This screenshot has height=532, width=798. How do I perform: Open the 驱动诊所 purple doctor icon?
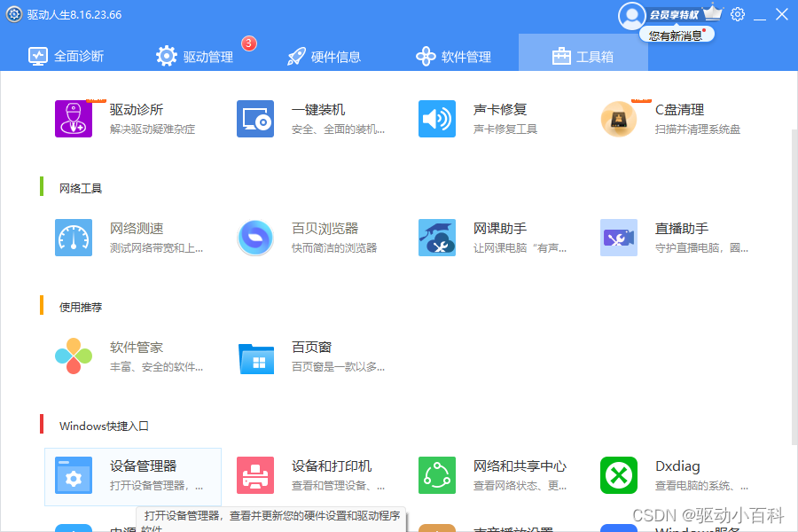[x=74, y=119]
